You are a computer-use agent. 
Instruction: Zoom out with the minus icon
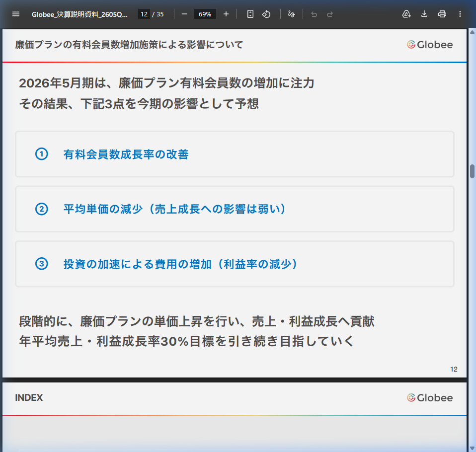(184, 14)
